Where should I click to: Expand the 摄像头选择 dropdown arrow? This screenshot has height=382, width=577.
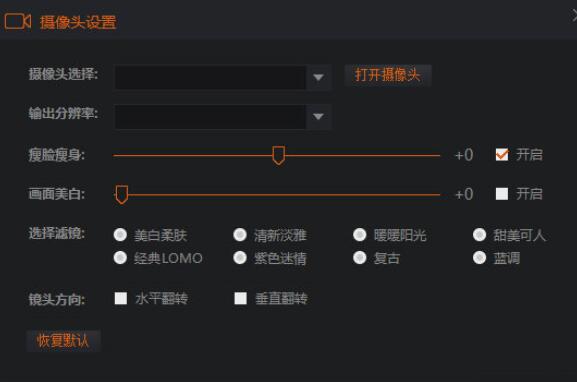[318, 77]
